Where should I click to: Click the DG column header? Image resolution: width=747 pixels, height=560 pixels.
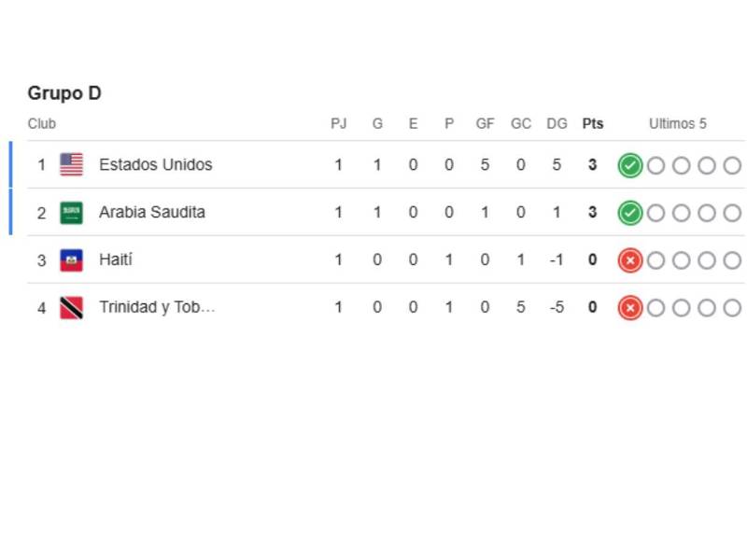tap(557, 124)
